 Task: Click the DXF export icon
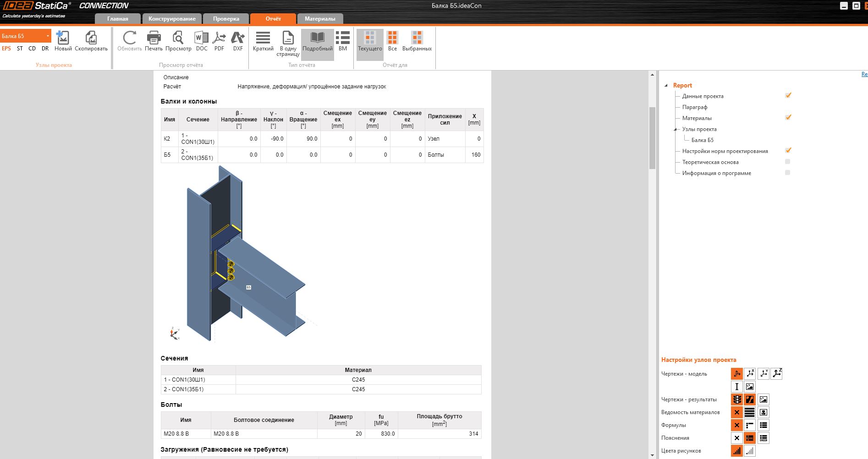point(238,41)
